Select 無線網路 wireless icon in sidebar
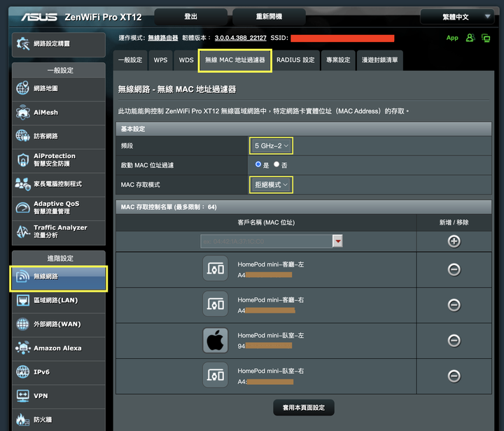 (x=23, y=276)
